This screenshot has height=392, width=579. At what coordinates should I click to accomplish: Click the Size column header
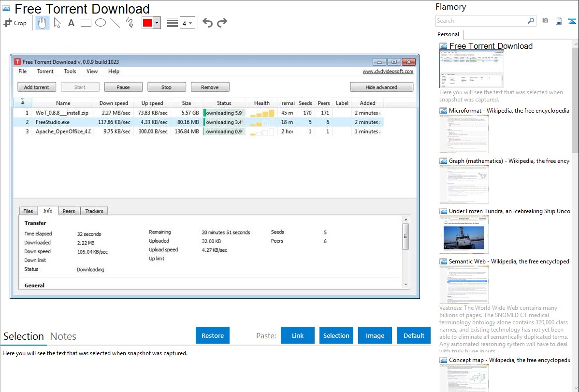pos(187,103)
